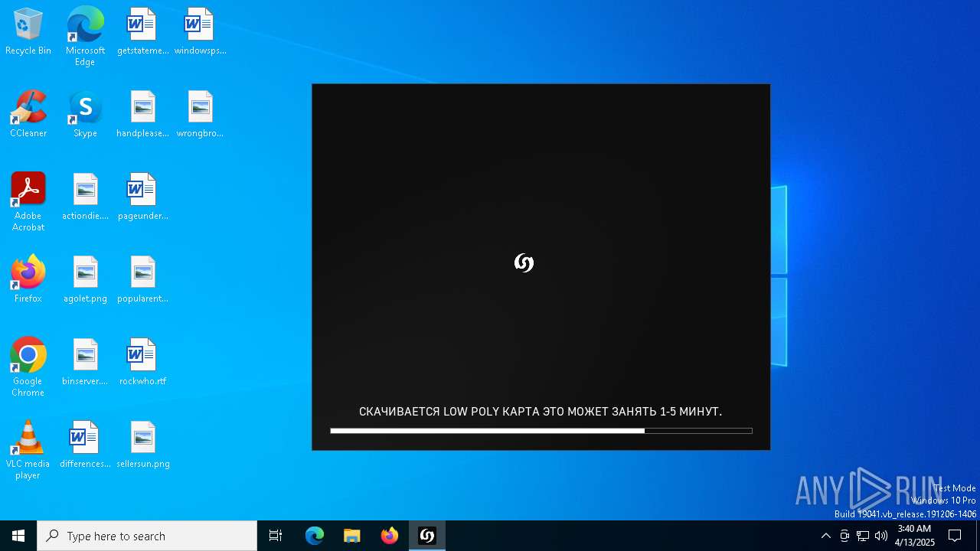Screen dimensions: 980x551
Task: Open the Google Chrome desktop shortcut
Action: click(28, 367)
